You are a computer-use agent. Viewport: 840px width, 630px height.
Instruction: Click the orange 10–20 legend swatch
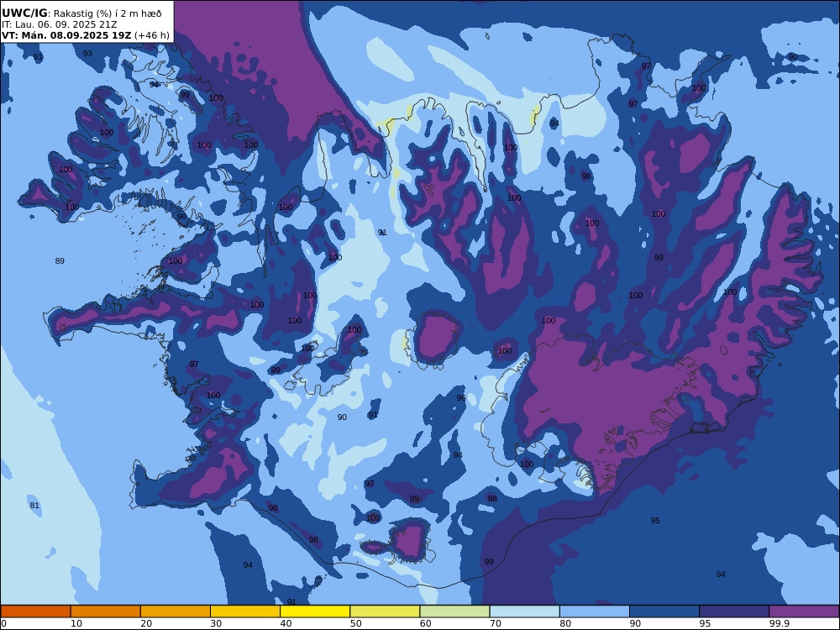point(106,612)
